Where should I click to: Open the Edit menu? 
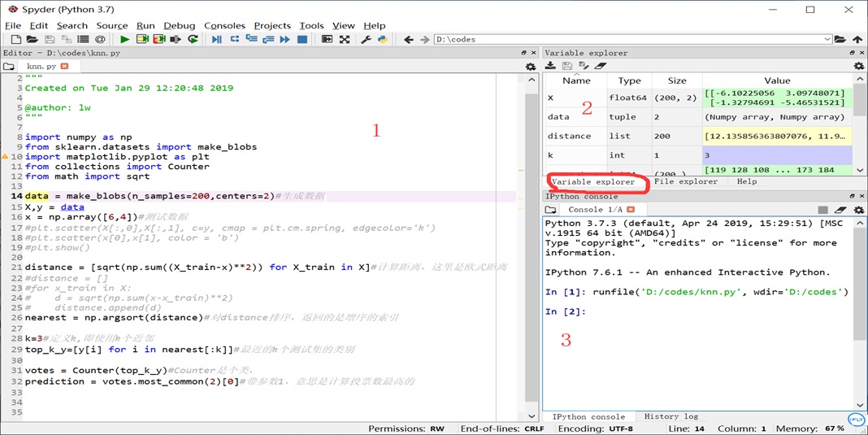(39, 25)
